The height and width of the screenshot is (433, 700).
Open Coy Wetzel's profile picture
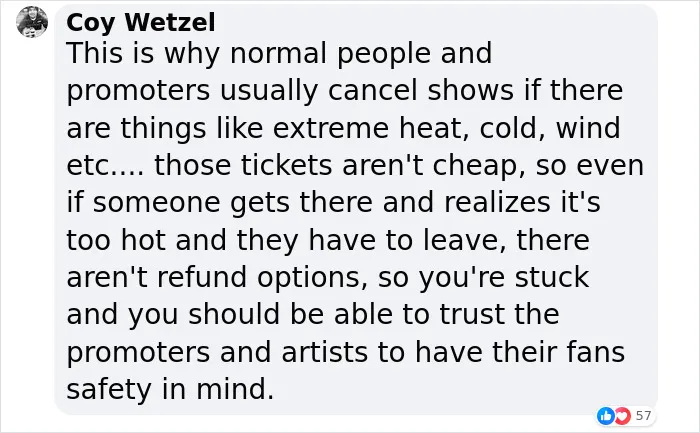click(32, 21)
